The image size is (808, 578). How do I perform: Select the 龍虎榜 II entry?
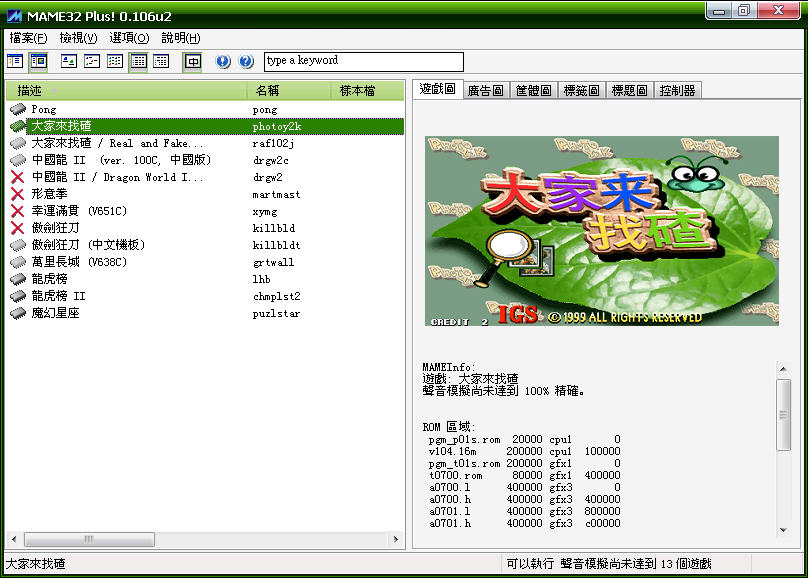(59, 296)
